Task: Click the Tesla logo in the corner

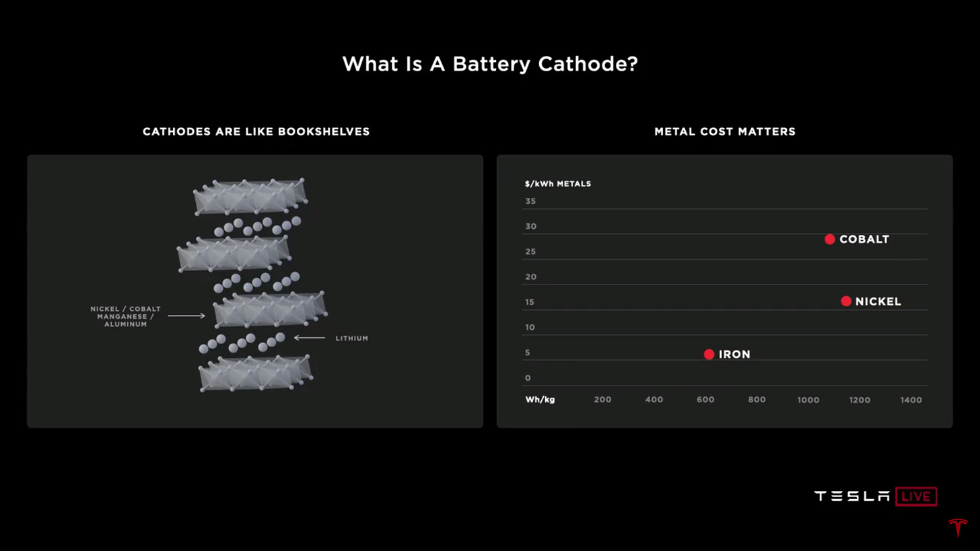Action: (958, 527)
